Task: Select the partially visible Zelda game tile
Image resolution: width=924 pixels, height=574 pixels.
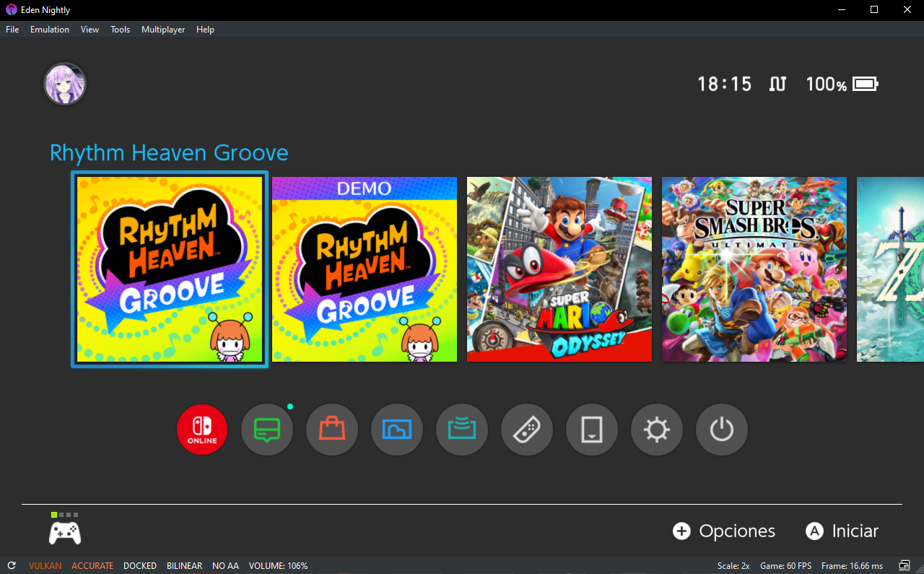Action: click(890, 269)
